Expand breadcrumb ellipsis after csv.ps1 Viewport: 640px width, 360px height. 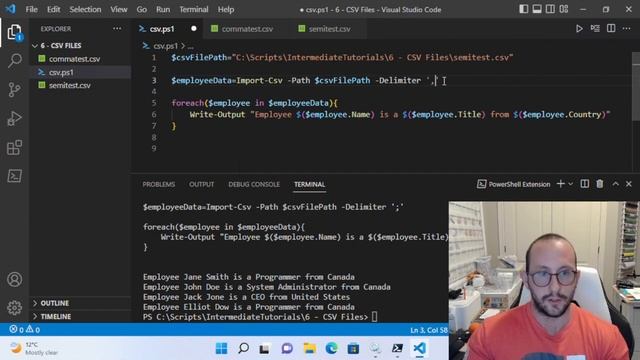coord(191,46)
